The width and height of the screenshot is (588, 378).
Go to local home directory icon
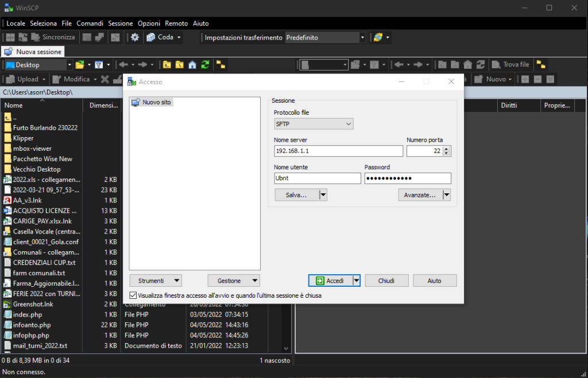pyautogui.click(x=192, y=65)
